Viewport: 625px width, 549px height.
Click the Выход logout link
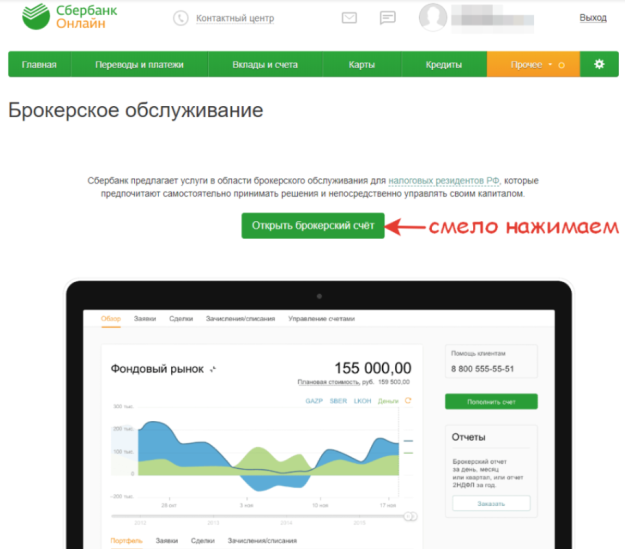click(x=593, y=18)
